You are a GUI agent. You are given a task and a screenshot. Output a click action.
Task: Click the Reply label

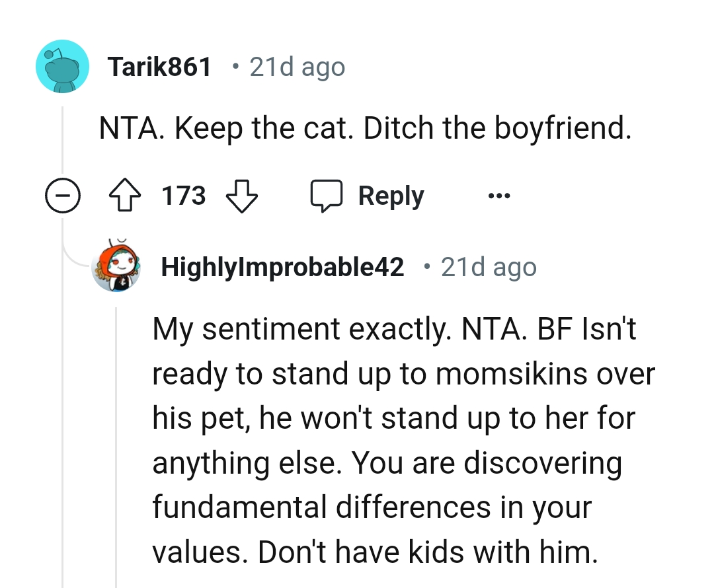click(390, 195)
